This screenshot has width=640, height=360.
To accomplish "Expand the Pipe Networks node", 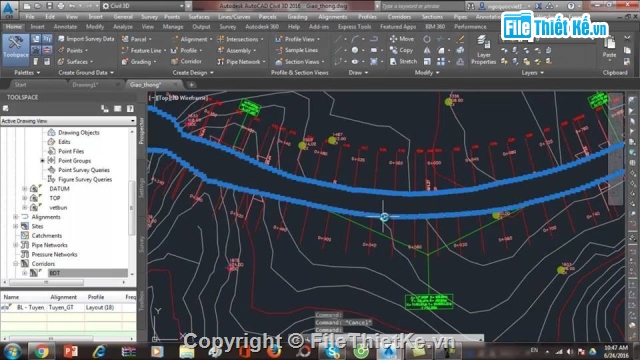I will pyautogui.click(x=16, y=245).
